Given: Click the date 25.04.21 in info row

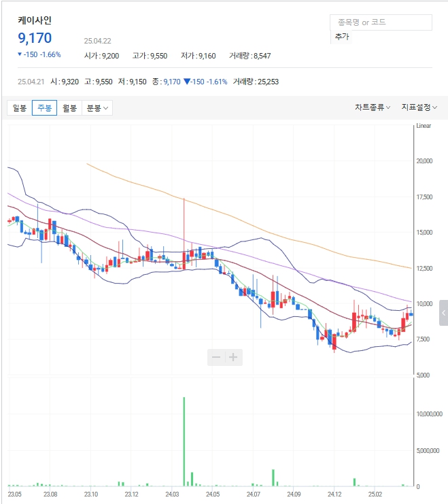Looking at the screenshot, I should [x=31, y=82].
